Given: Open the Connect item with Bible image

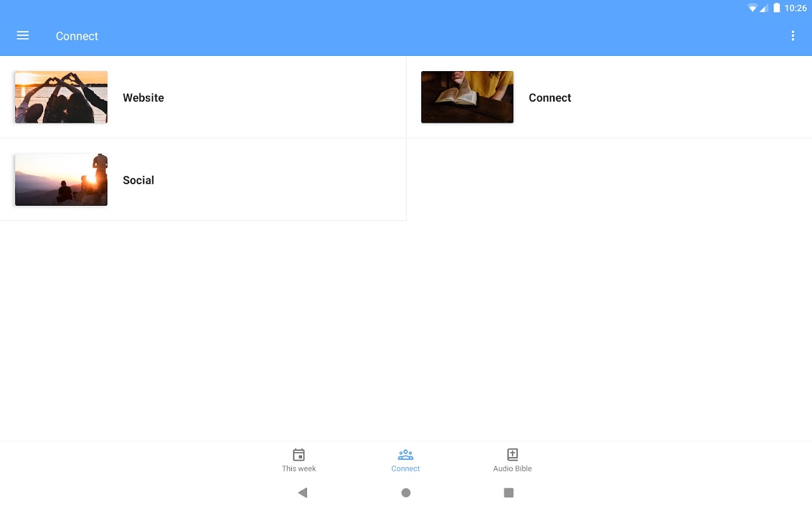Looking at the screenshot, I should coord(609,97).
